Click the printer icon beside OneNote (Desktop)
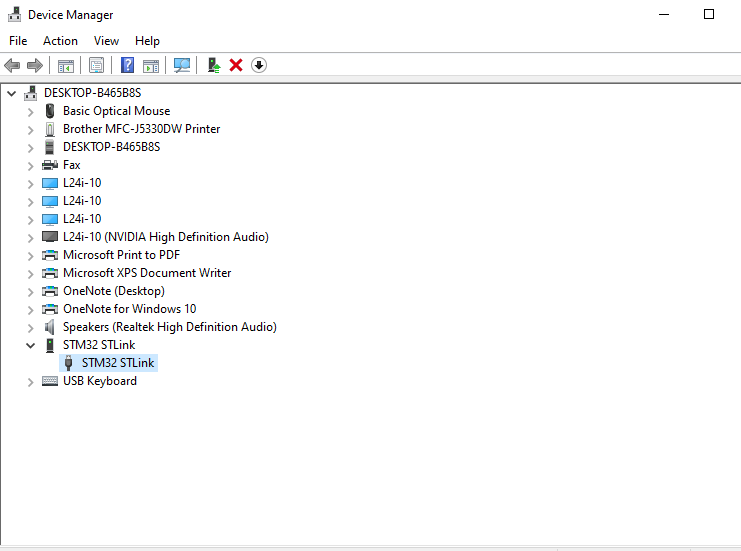741x551 pixels. pos(50,291)
